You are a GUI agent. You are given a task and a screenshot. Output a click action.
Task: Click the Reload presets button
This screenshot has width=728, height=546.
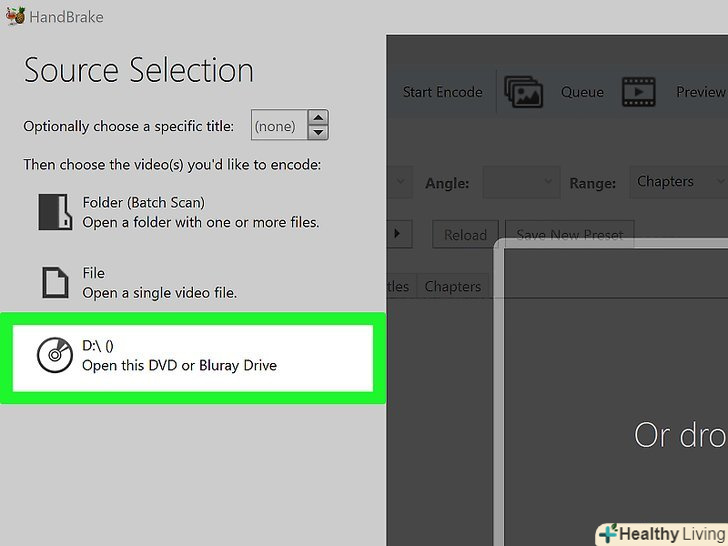coord(465,234)
